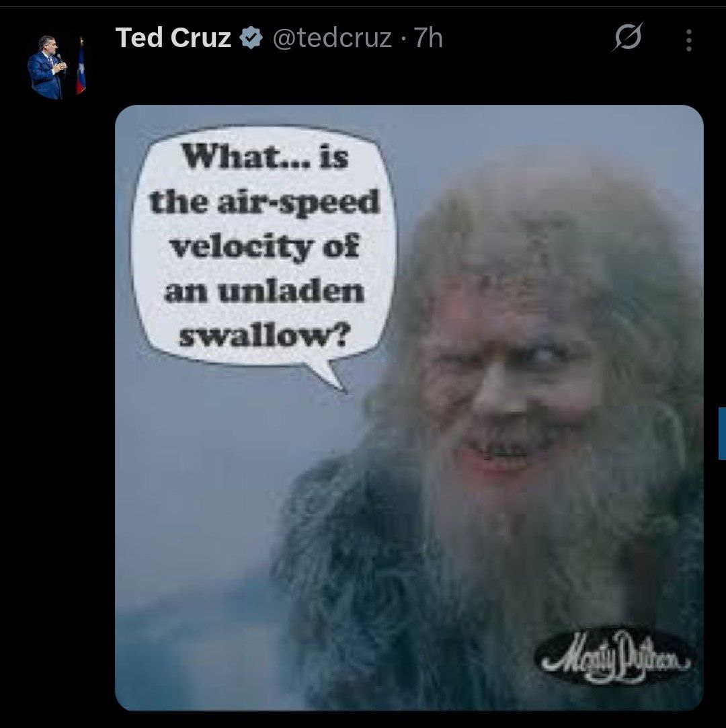Click the word "swallow?" in the bubble

[x=264, y=335]
